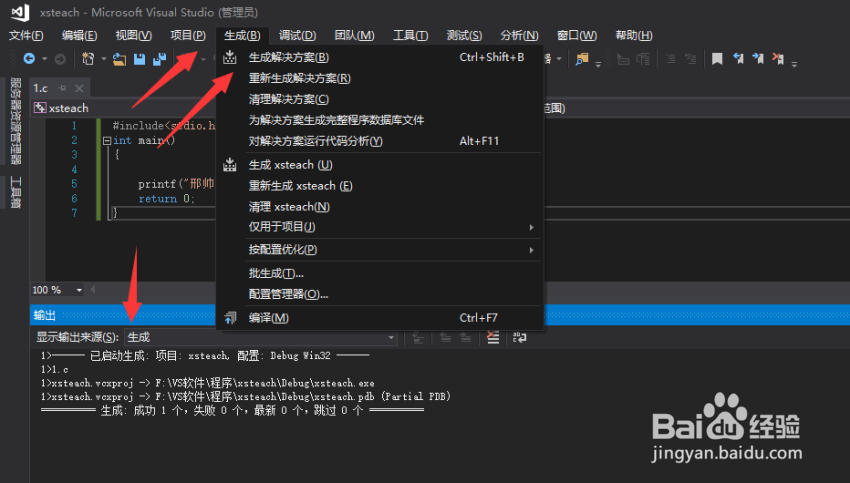Viewport: 850px width, 483px height.
Task: Click the Navigate Forward arrow icon
Action: 60,59
